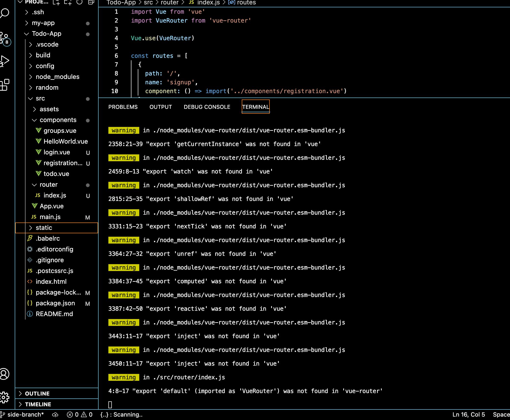Open the Accounts menu icon
510x420 pixels.
coord(4,374)
